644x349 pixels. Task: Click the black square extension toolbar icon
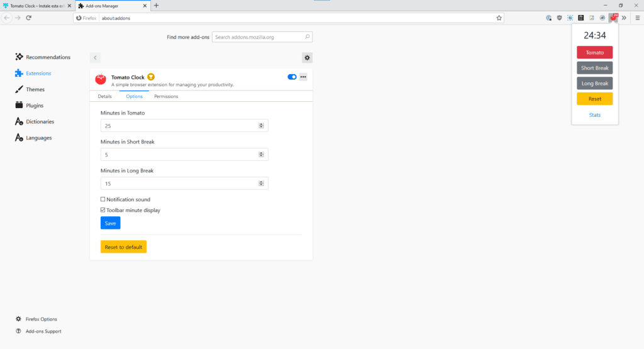pos(580,18)
